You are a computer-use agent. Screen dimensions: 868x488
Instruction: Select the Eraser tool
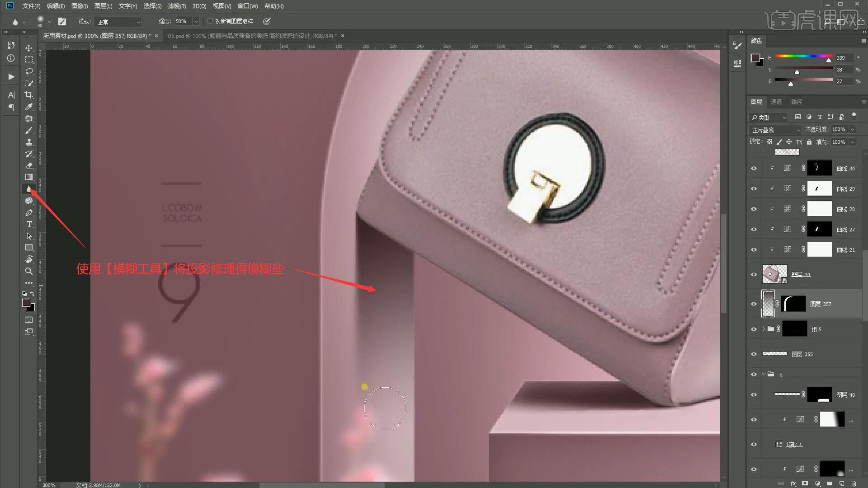tap(29, 165)
